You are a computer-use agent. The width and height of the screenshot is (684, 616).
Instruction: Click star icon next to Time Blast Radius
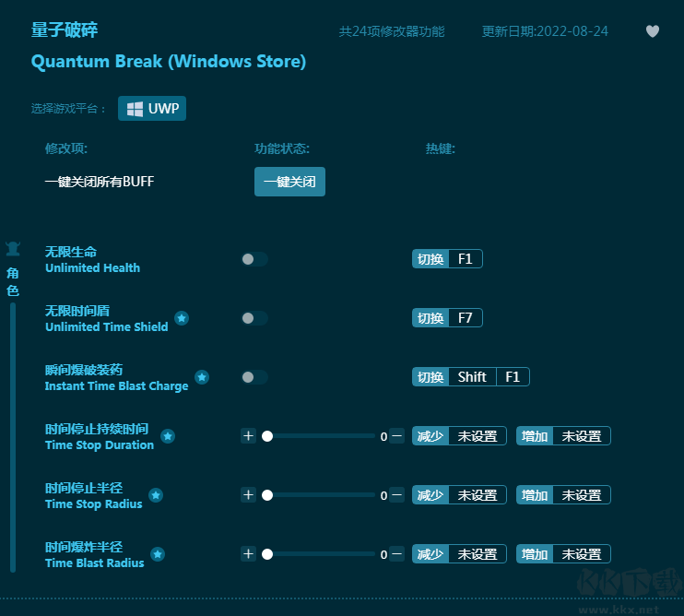click(158, 554)
